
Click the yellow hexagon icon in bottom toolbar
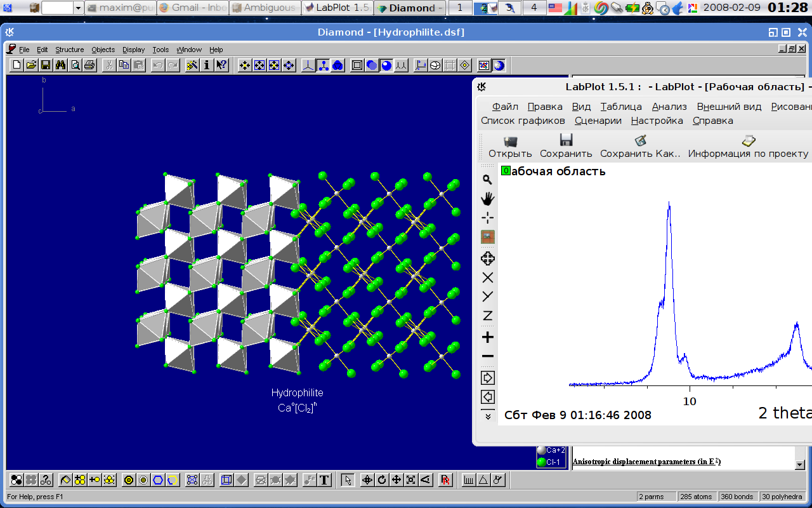pyautogui.click(x=173, y=480)
